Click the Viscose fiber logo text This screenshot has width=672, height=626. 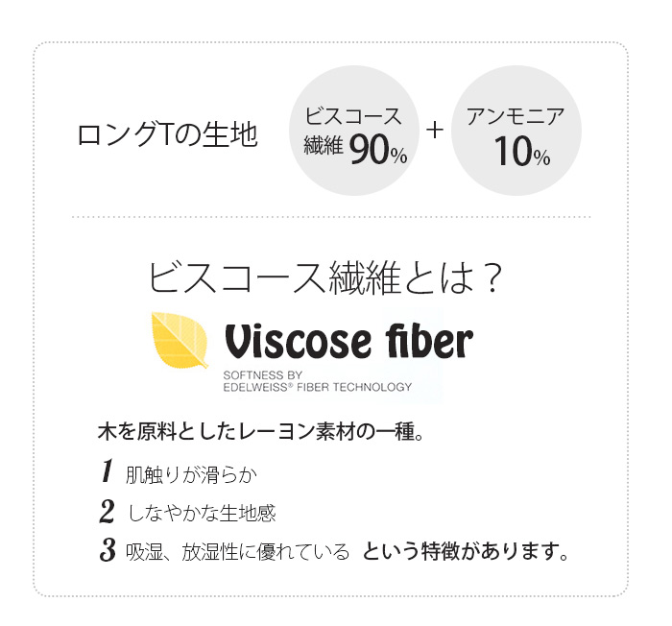[x=349, y=341]
